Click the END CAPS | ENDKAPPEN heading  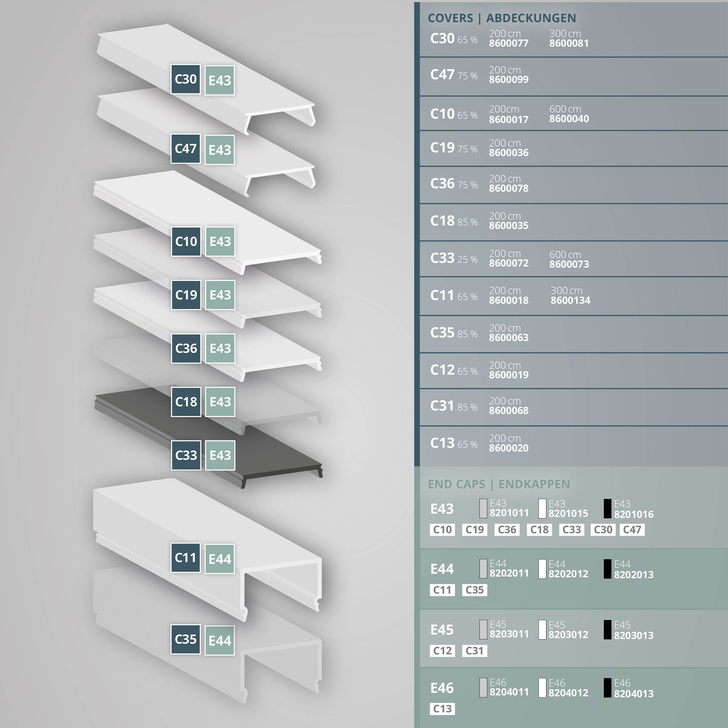coord(499,484)
